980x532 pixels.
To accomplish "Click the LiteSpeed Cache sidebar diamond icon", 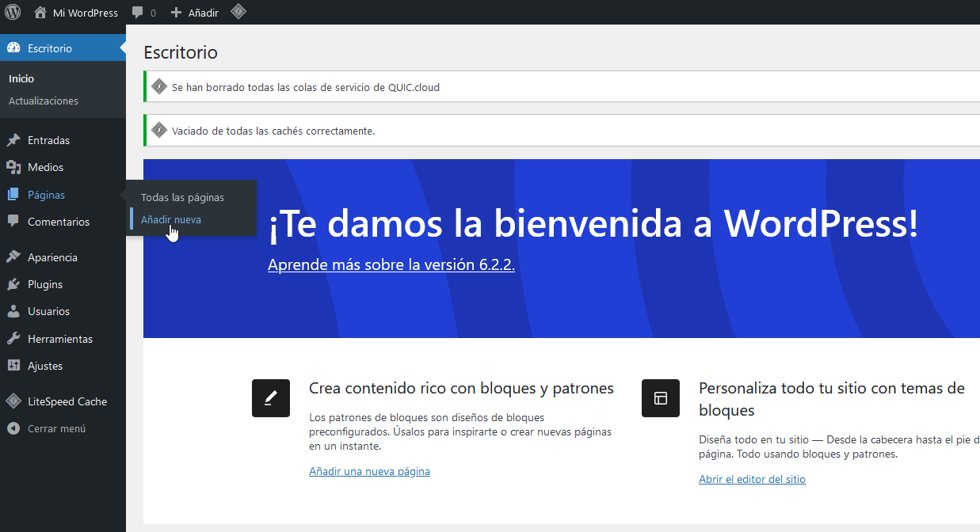I will point(13,401).
